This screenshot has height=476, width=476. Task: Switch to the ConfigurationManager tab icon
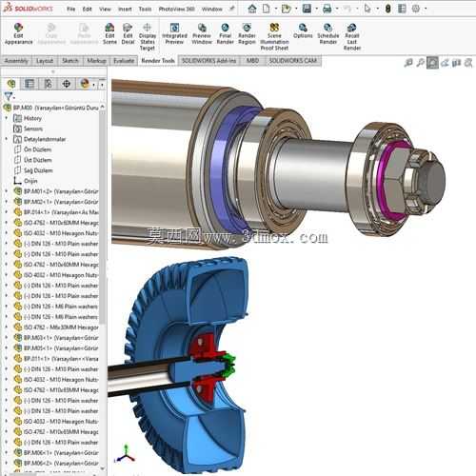pos(48,84)
